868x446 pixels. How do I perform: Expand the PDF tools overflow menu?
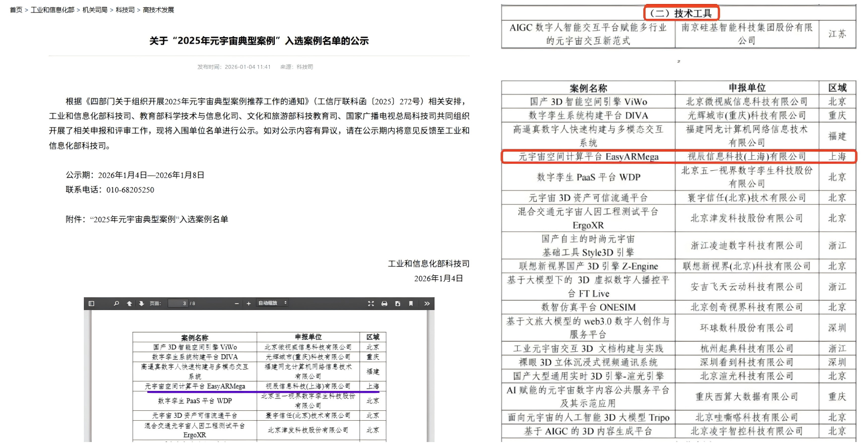[427, 304]
